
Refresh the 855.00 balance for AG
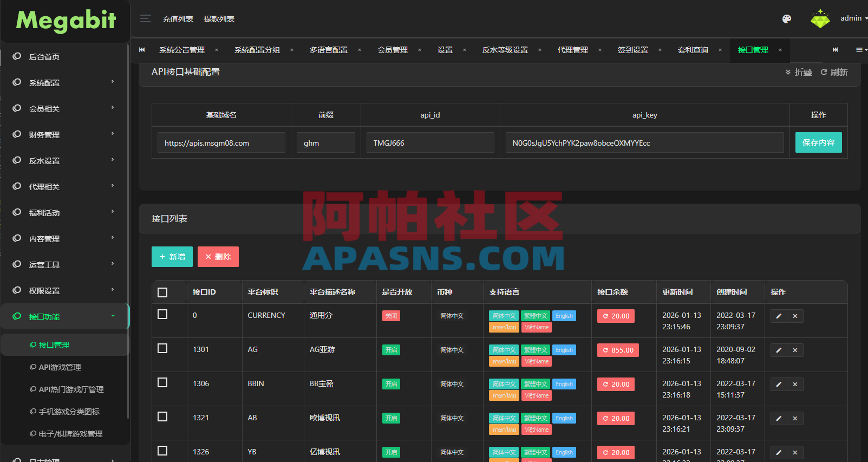click(x=618, y=350)
